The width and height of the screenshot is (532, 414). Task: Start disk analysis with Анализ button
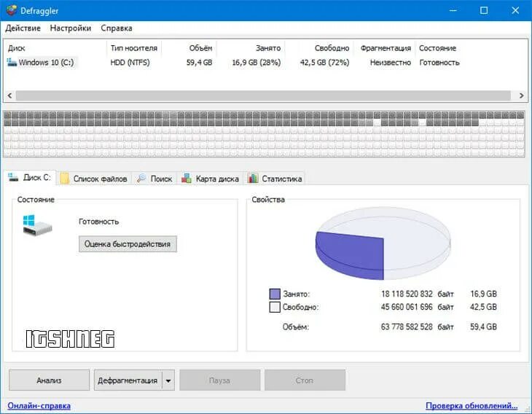[x=50, y=380]
